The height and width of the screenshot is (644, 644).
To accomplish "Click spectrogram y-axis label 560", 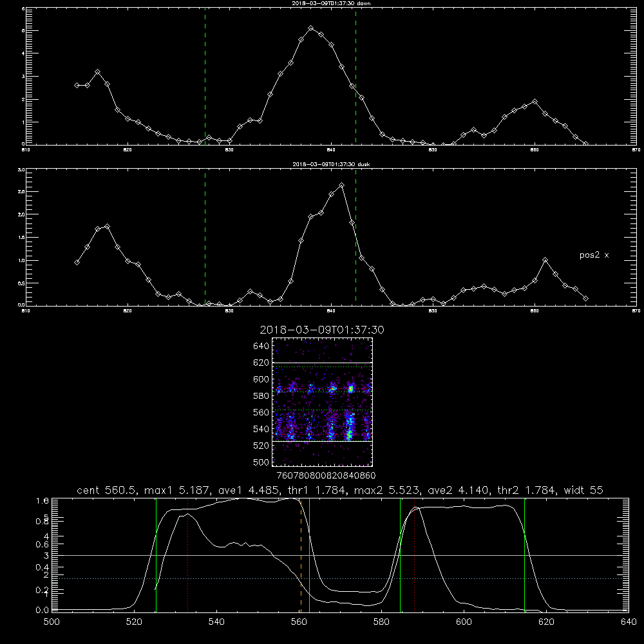I will pyautogui.click(x=261, y=412).
